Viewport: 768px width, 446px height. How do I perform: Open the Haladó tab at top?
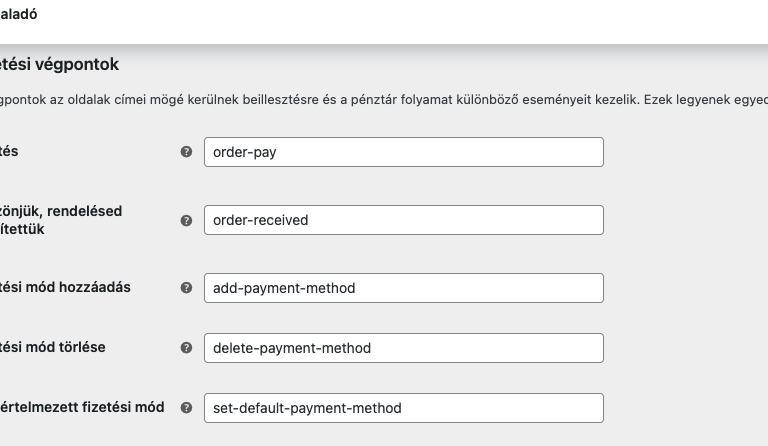tap(19, 14)
